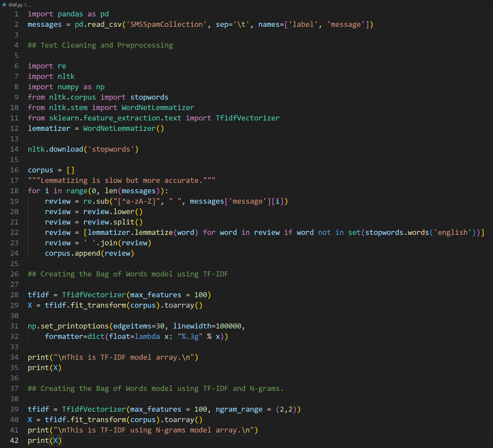Select line number 42 in gutter
493x448 pixels.
[14, 440]
